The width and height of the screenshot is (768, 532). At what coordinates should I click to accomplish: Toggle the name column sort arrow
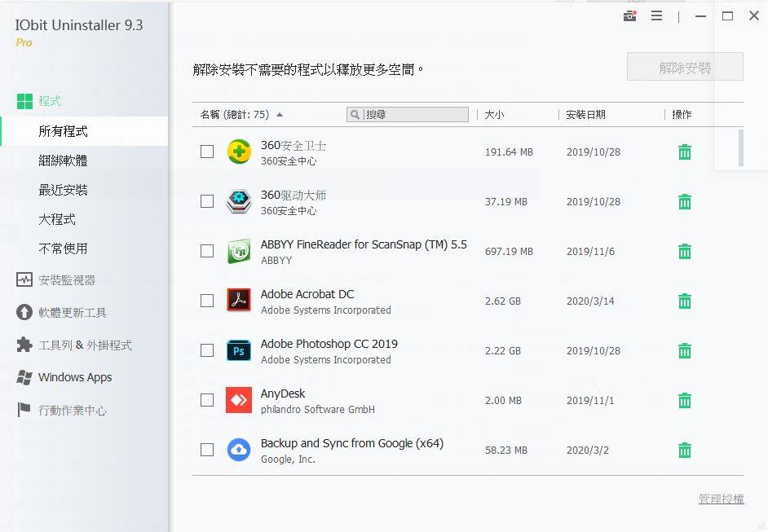(x=280, y=115)
